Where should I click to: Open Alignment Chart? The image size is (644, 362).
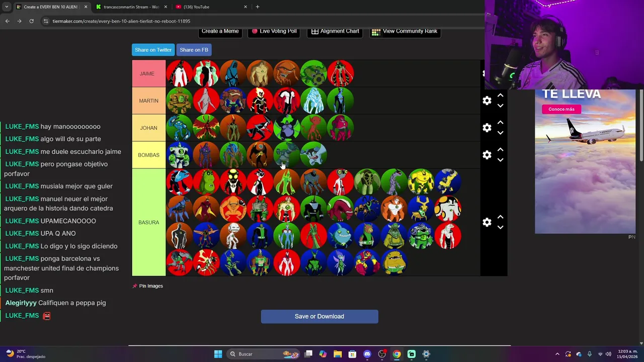pos(335,31)
